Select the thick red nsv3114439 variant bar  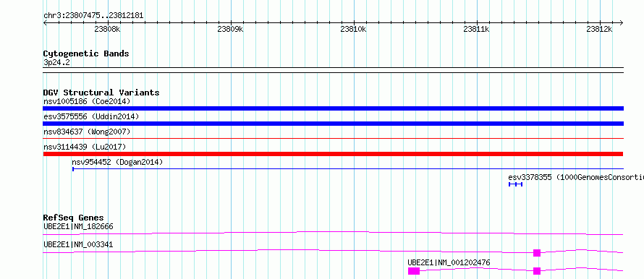pyautogui.click(x=333, y=154)
